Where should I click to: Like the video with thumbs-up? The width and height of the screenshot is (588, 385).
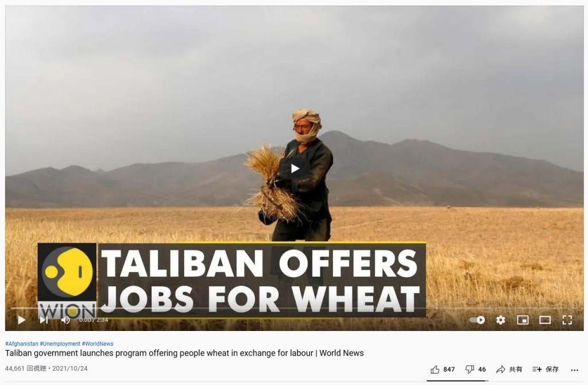[x=443, y=369]
